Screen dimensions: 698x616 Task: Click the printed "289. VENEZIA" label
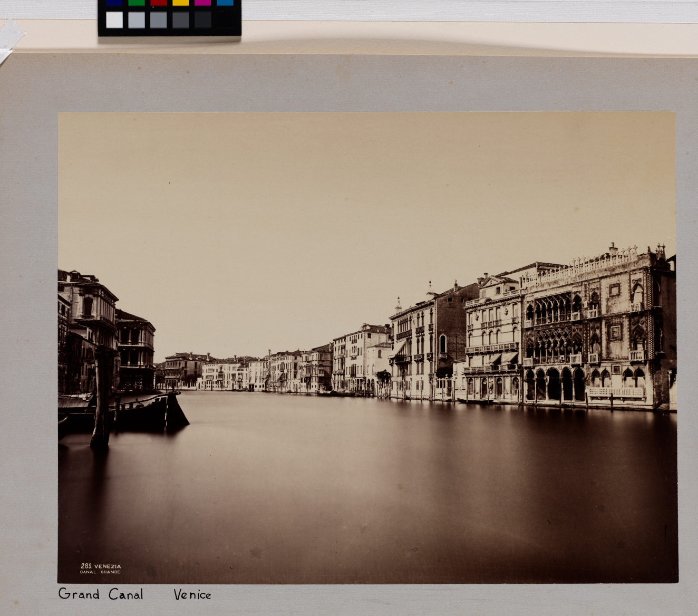pyautogui.click(x=101, y=566)
